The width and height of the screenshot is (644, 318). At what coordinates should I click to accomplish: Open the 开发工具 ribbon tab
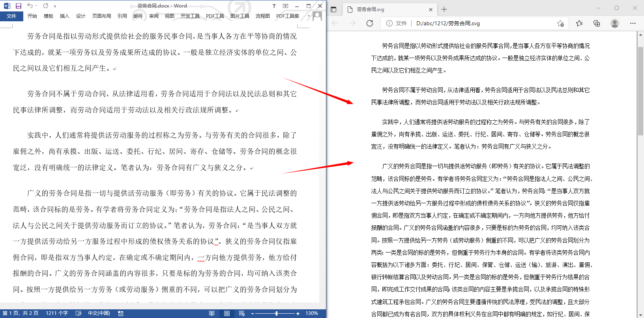(x=190, y=16)
